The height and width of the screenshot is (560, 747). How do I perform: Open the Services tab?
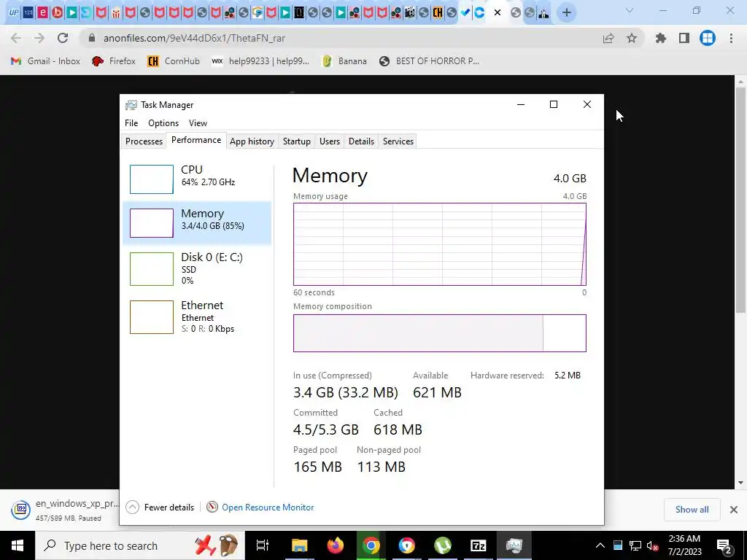398,141
